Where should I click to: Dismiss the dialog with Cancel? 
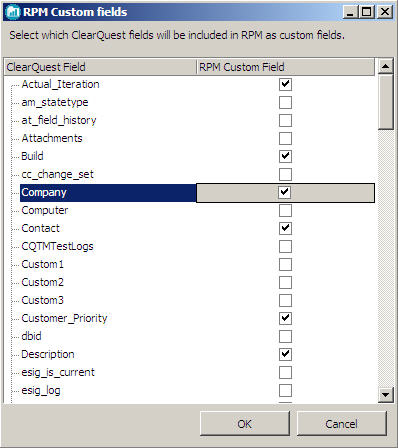pos(342,424)
